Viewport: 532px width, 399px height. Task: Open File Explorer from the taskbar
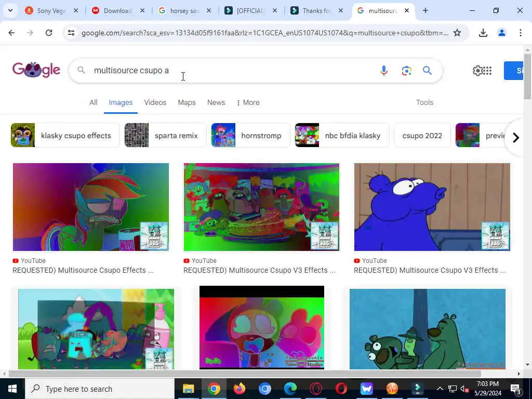188,389
